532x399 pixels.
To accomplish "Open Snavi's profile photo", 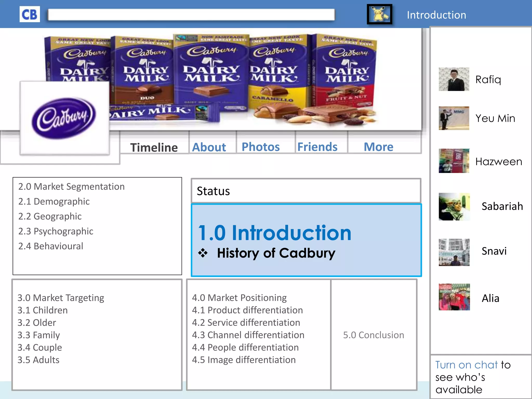I will coord(454,252).
